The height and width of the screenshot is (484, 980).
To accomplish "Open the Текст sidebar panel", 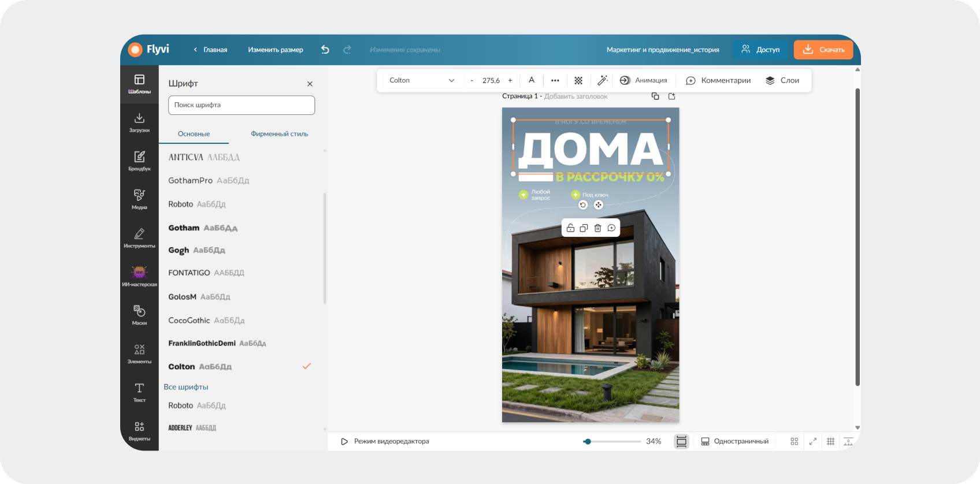I will 139,392.
